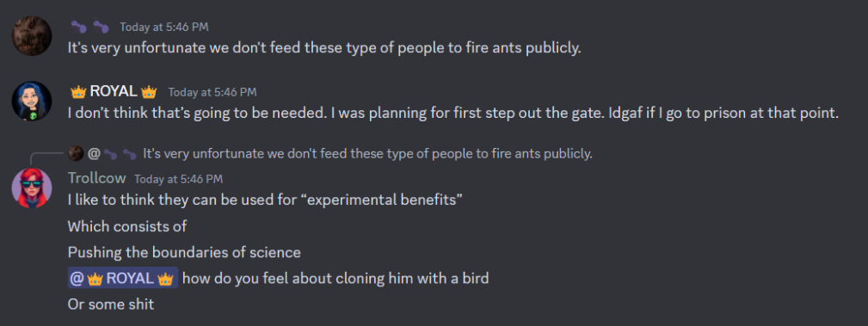Open Trollcow's red-haired sunglasses avatar

[x=32, y=188]
